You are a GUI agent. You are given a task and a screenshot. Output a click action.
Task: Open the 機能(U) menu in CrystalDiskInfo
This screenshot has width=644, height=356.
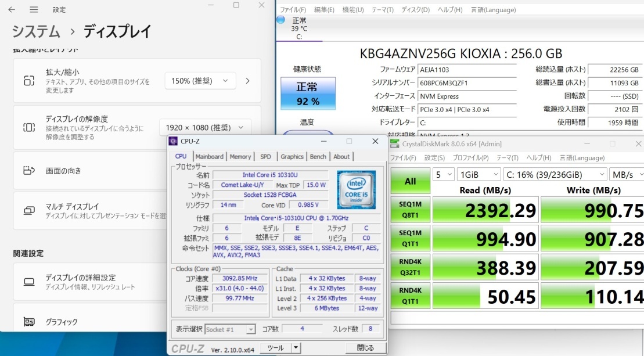coord(353,10)
